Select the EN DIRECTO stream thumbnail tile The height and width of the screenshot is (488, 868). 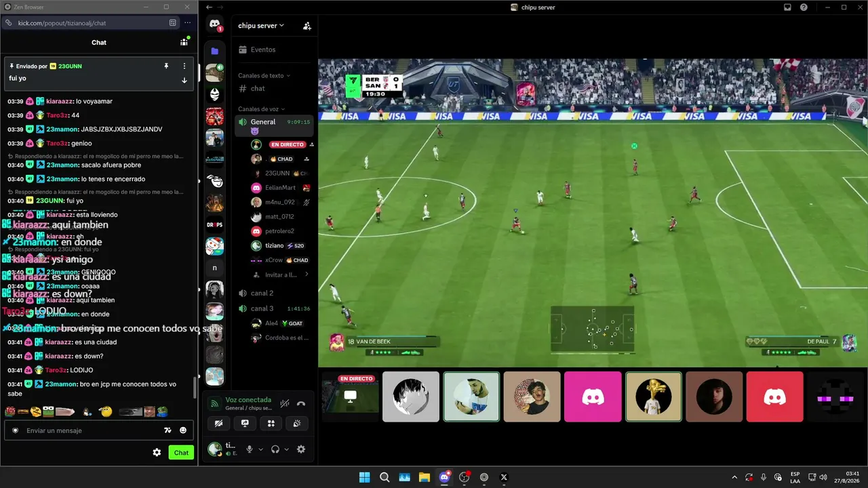[x=350, y=396]
